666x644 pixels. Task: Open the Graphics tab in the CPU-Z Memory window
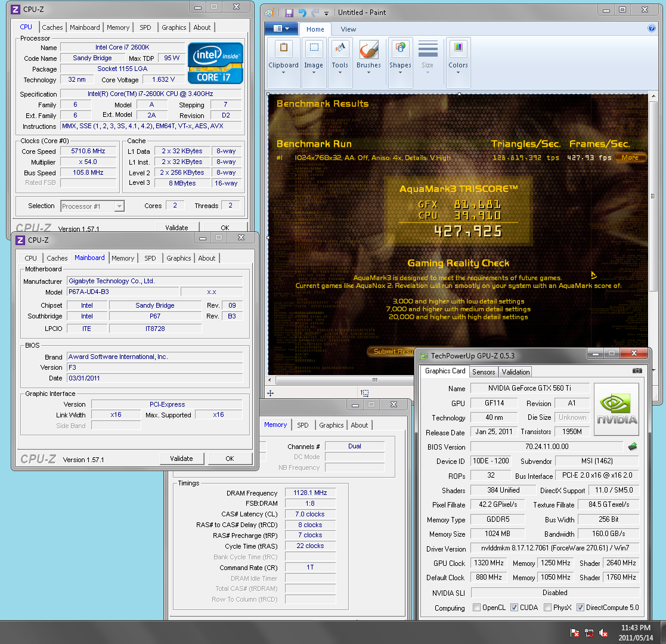pyautogui.click(x=332, y=425)
